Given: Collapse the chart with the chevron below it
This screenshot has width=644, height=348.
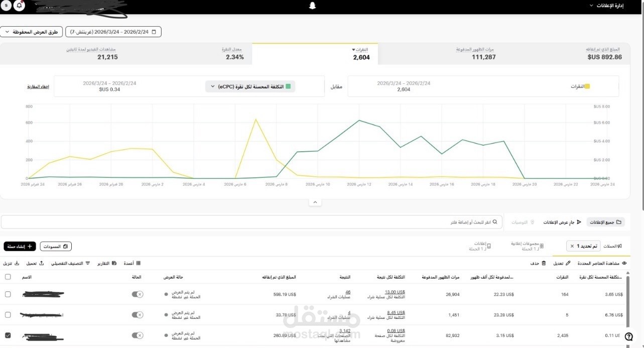Looking at the screenshot, I should 315,202.
